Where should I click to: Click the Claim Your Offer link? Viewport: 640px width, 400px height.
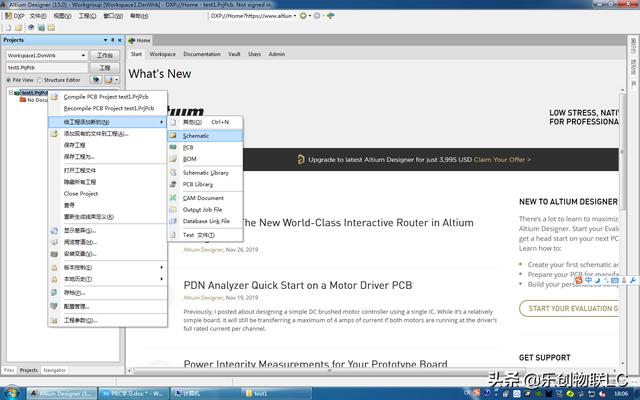502,160
